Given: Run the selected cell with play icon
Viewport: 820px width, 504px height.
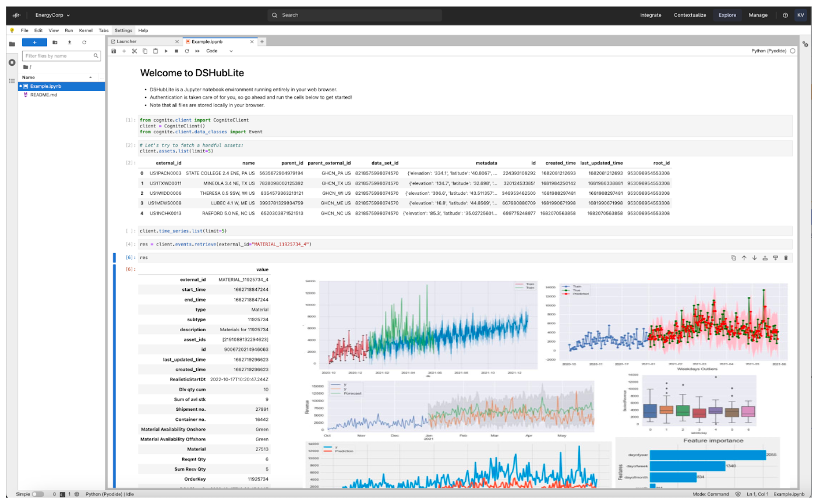Looking at the screenshot, I should coord(166,51).
